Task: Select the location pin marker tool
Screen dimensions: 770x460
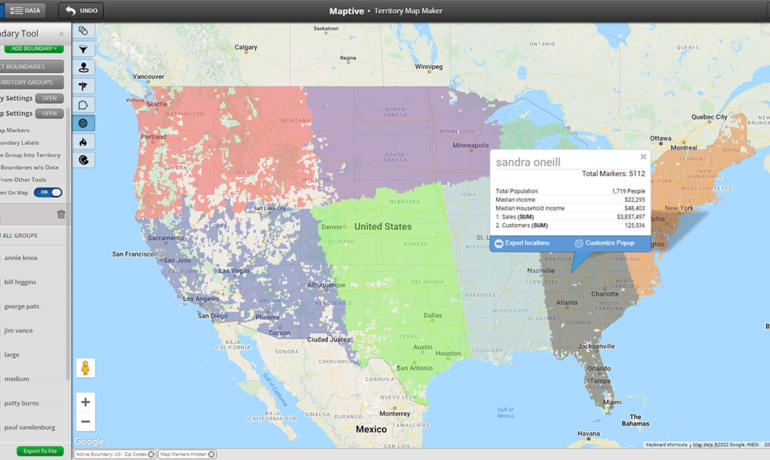Action: tap(83, 67)
